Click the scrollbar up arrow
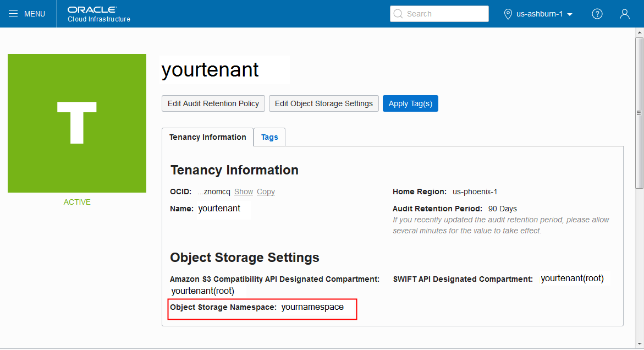This screenshot has height=350, width=644. 639,32
